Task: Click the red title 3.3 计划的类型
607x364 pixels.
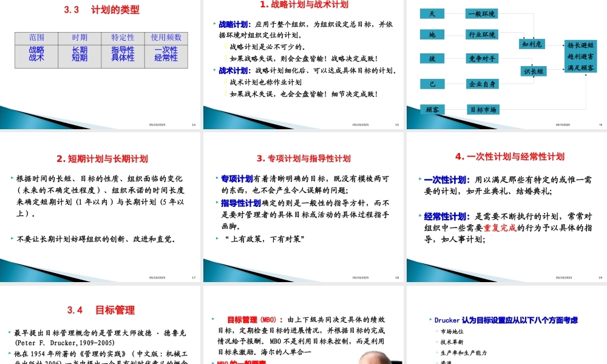Action: pos(101,10)
